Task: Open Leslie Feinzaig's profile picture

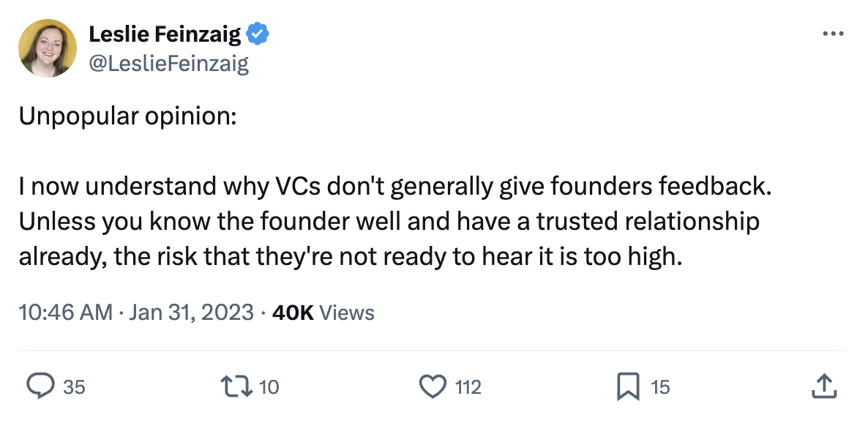Action: (48, 48)
